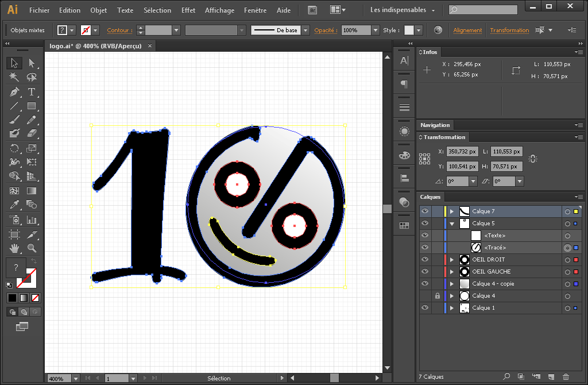Image resolution: width=588 pixels, height=385 pixels.
Task: Click the X field in Transformation panel
Action: click(x=462, y=152)
